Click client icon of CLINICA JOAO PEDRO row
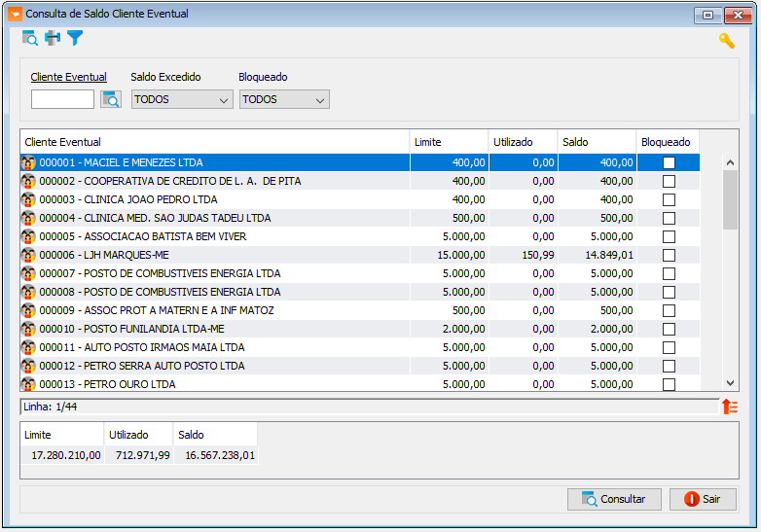Viewport: 761px width, 532px height. tap(28, 199)
